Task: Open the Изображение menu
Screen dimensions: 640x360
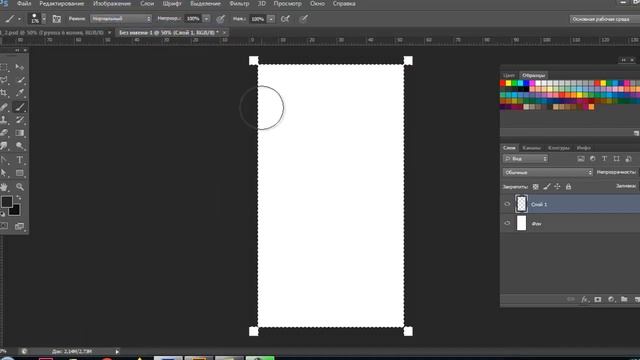Action: coord(112,4)
